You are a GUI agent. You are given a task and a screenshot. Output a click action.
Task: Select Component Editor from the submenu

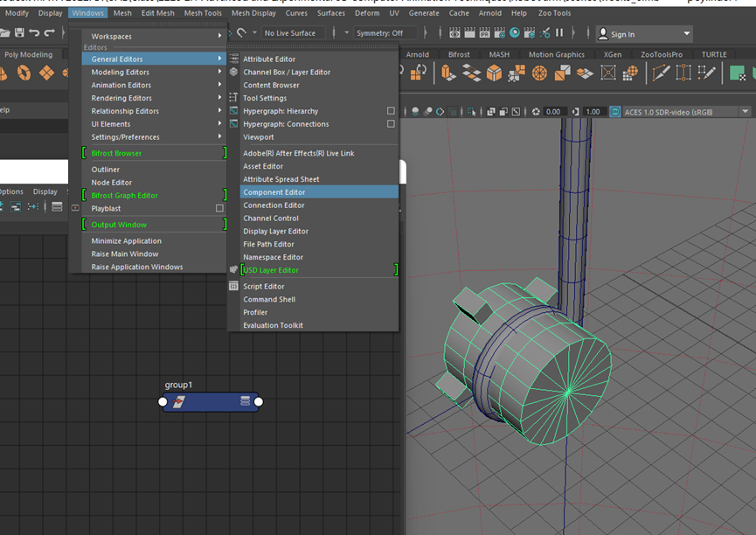click(319, 192)
